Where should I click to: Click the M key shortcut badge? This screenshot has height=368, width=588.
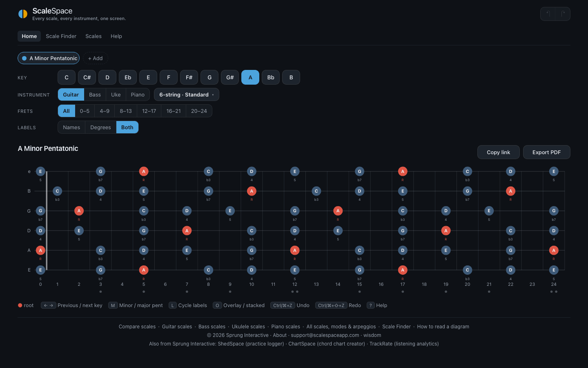tap(113, 305)
